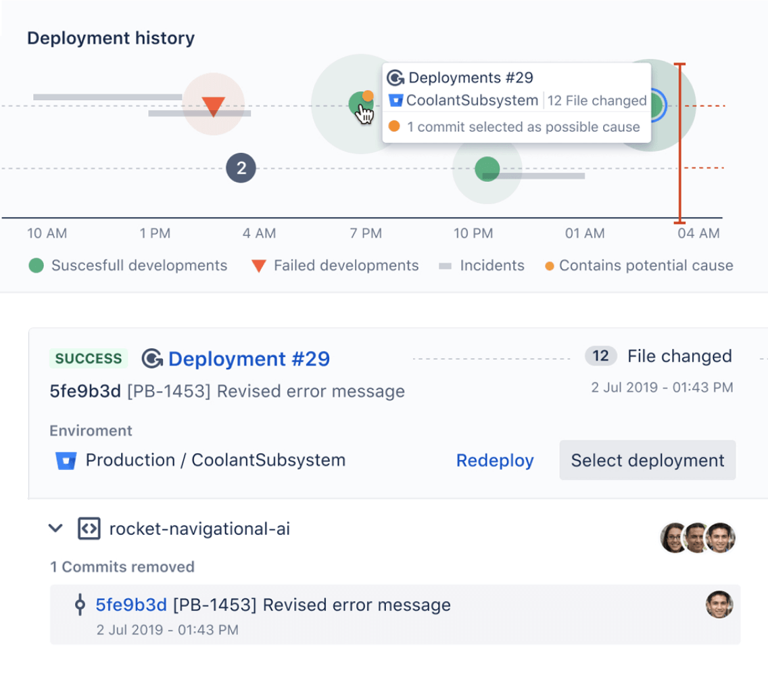768x700 pixels.
Task: Open the Select deployment menu
Action: [x=646, y=460]
